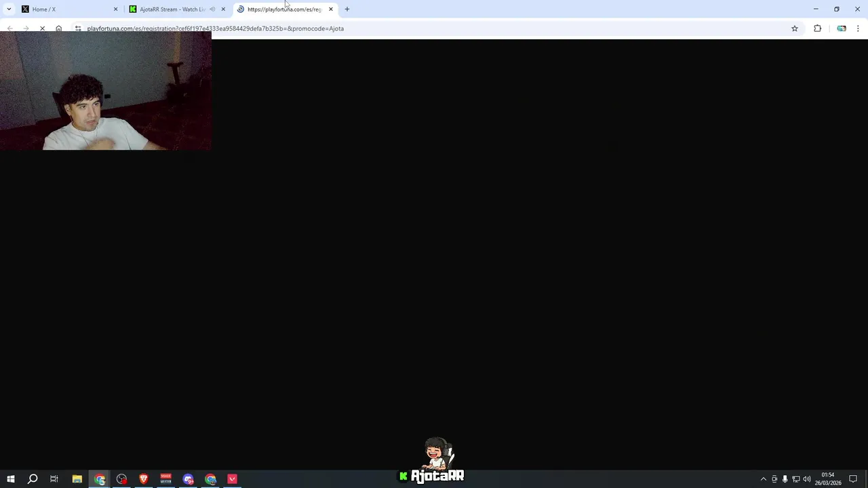Open OBS Studio from the taskbar
Screen dimensions: 868x488
point(121,479)
